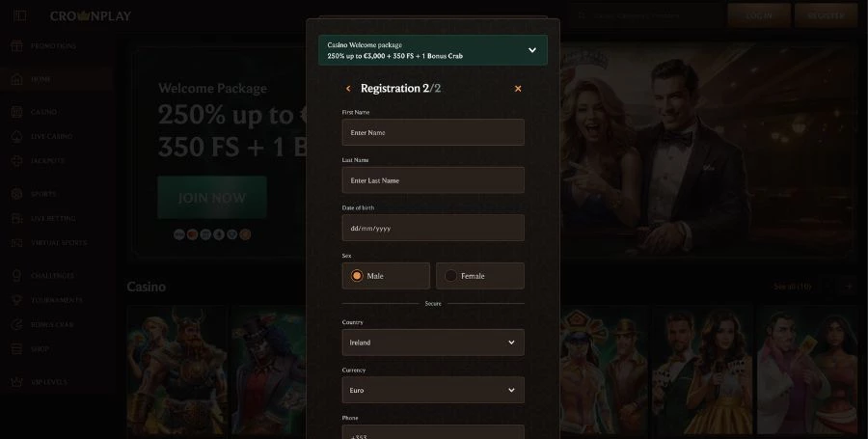Select the Male radio option
The height and width of the screenshot is (439, 868).
coord(386,276)
